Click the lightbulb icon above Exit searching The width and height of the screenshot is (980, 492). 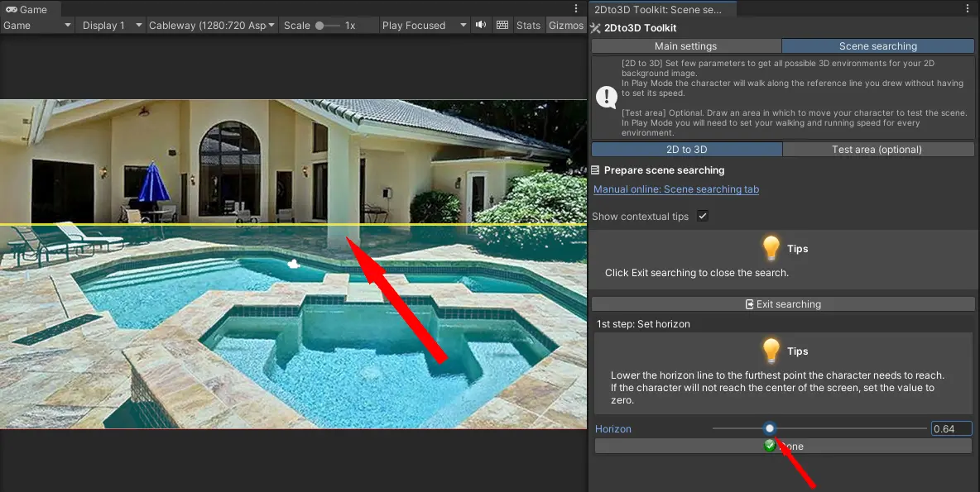pos(771,248)
